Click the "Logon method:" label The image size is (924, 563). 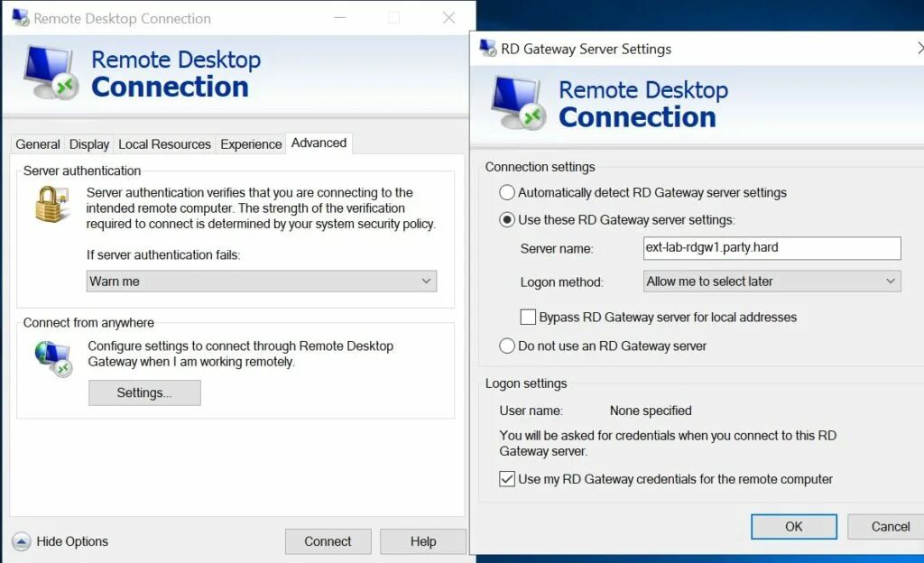tap(561, 282)
